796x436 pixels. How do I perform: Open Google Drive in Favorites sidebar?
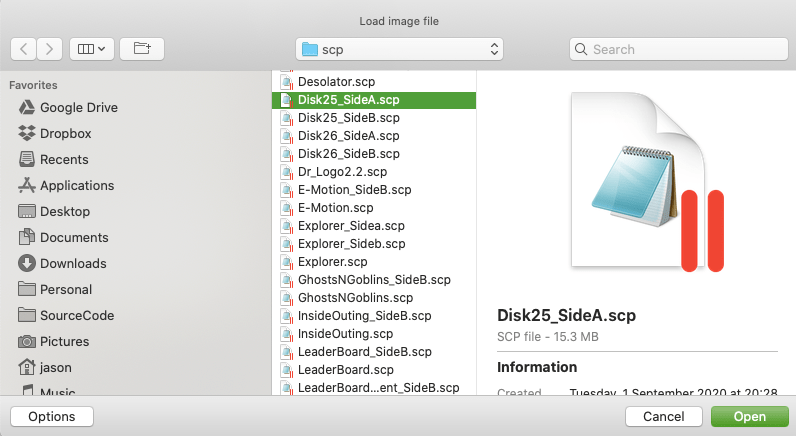pos(78,108)
